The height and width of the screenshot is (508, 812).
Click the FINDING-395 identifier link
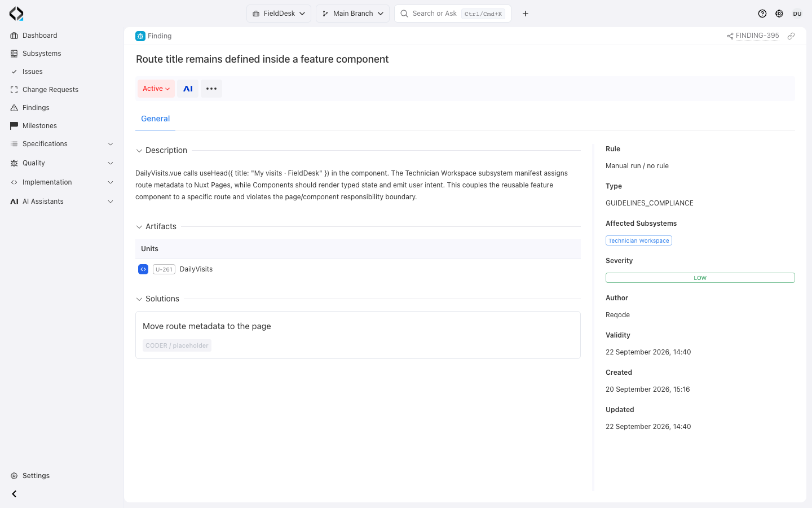click(x=757, y=36)
